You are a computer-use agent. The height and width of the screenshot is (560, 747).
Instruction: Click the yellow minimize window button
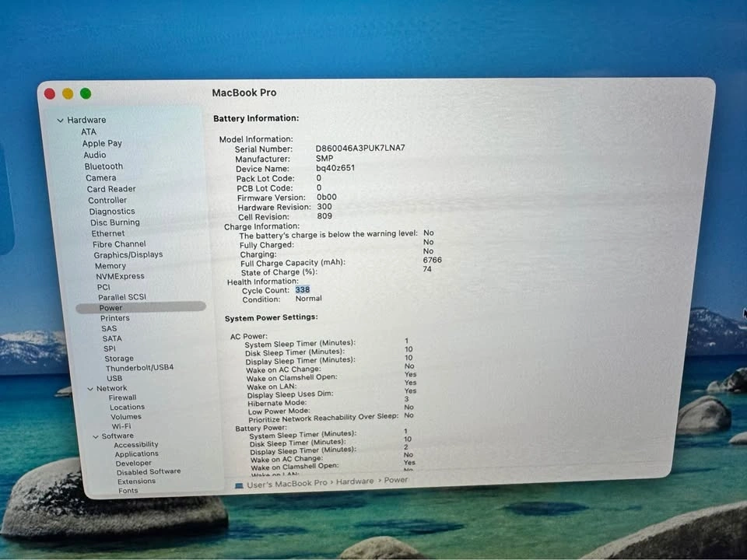click(x=68, y=94)
